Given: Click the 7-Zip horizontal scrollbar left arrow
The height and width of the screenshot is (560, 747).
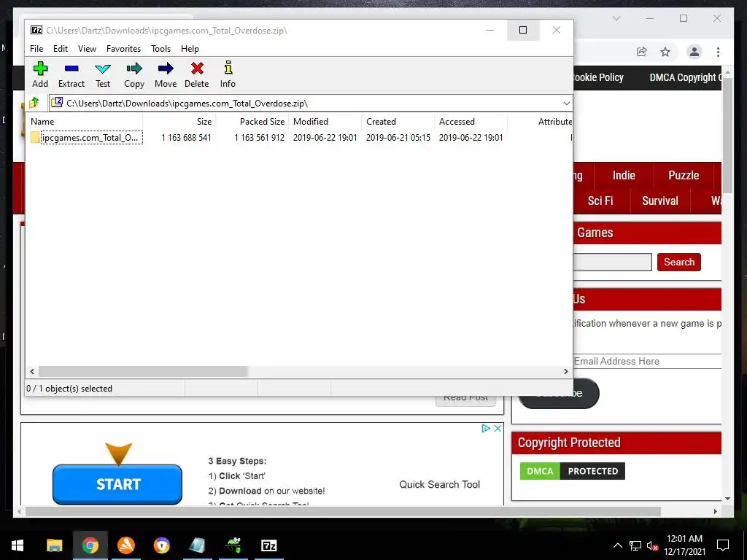Looking at the screenshot, I should tap(32, 371).
